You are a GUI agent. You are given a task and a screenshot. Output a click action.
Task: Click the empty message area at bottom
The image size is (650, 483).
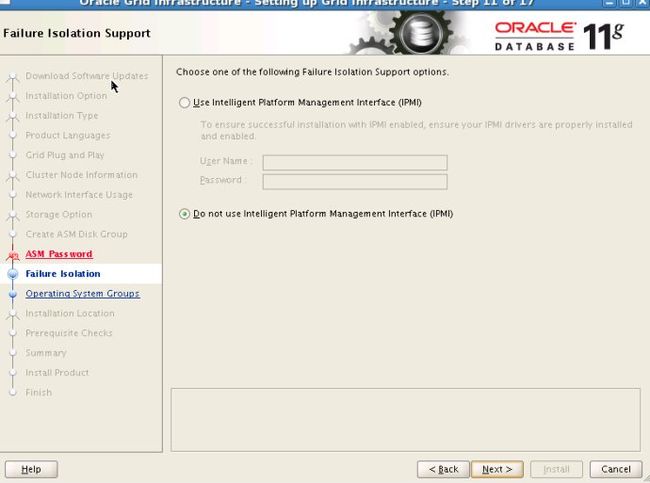405,420
